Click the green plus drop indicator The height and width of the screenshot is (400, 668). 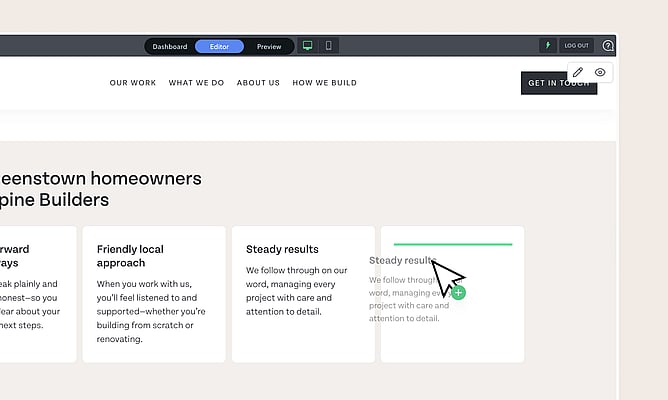[x=458, y=292]
